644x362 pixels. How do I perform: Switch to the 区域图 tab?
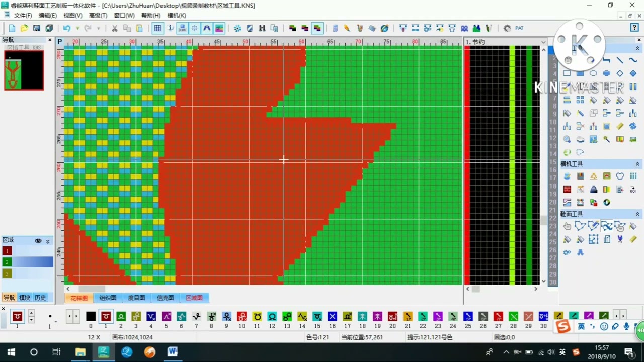point(194,298)
